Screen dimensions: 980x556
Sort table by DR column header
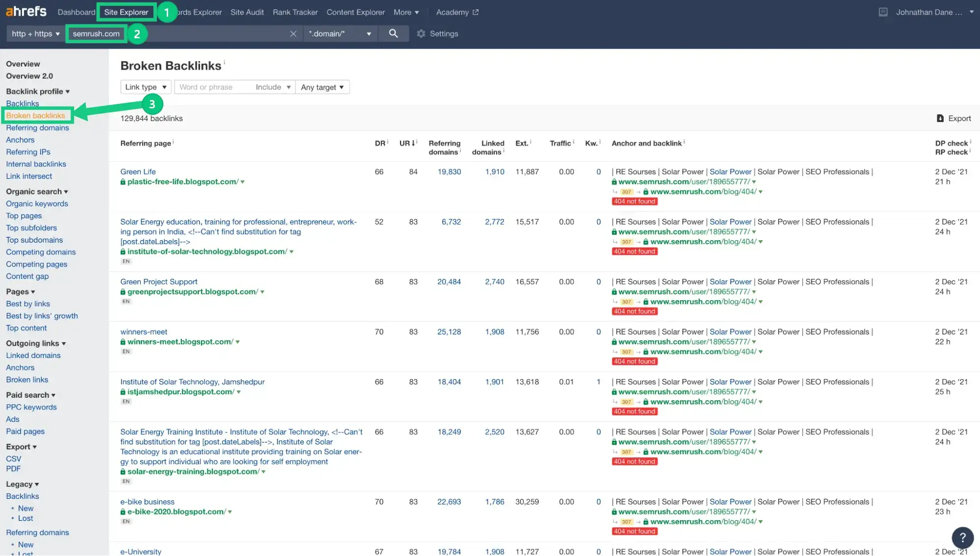[x=380, y=143]
